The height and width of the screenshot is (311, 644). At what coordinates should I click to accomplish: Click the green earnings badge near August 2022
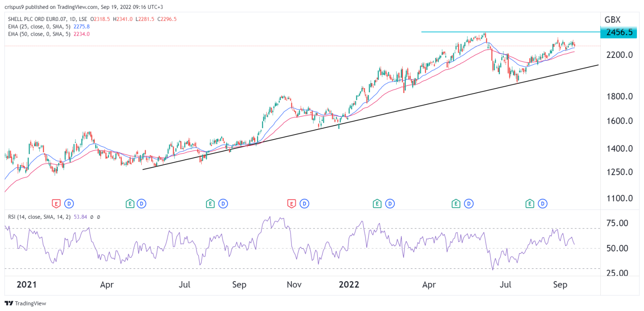(529, 203)
